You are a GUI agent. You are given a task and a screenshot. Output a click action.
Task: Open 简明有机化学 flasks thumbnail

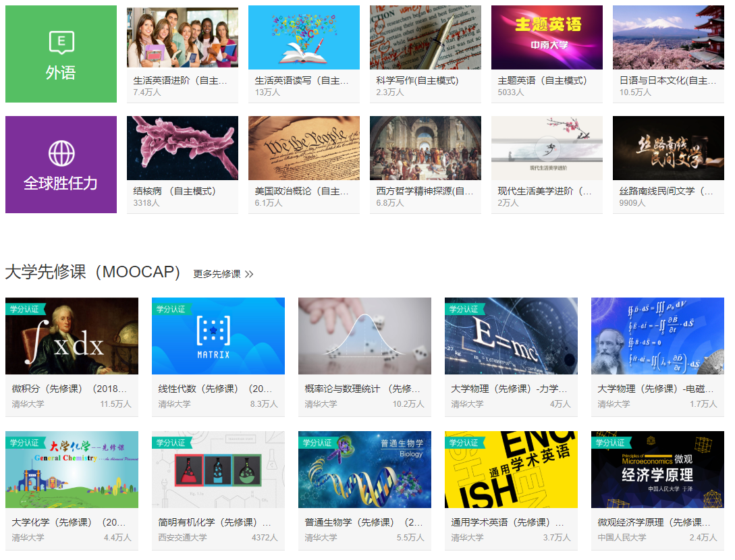tap(218, 470)
